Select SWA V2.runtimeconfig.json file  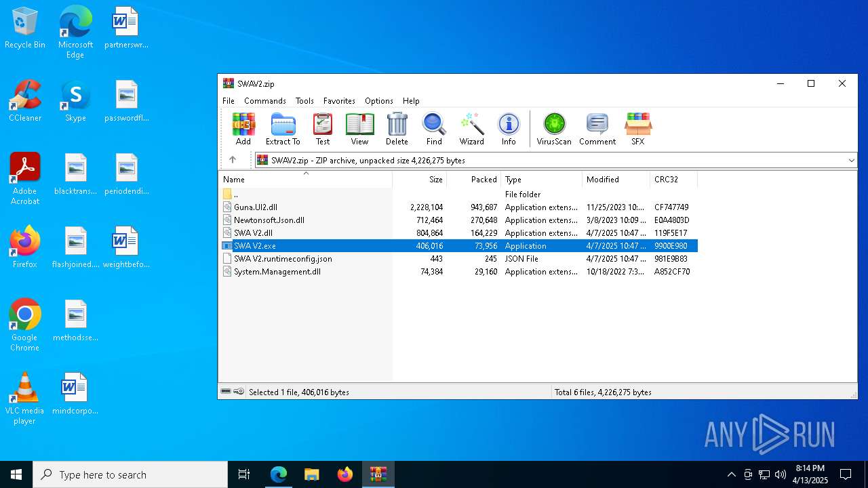point(458,259)
